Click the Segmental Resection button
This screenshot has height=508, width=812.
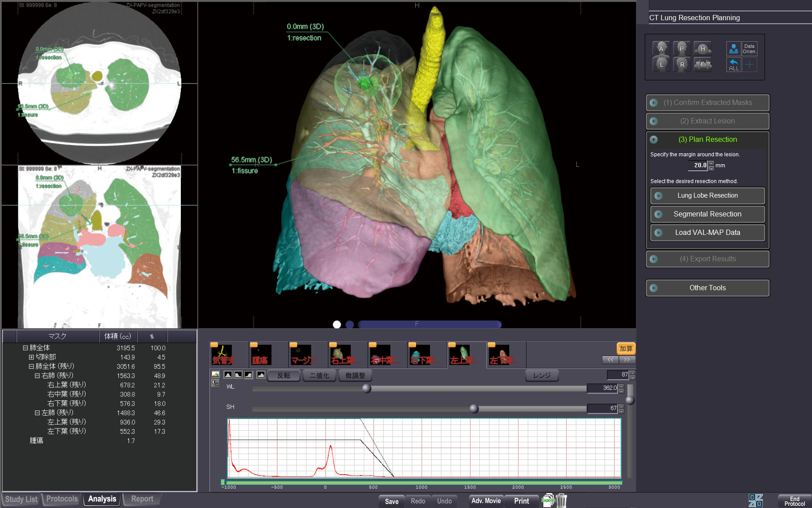707,214
